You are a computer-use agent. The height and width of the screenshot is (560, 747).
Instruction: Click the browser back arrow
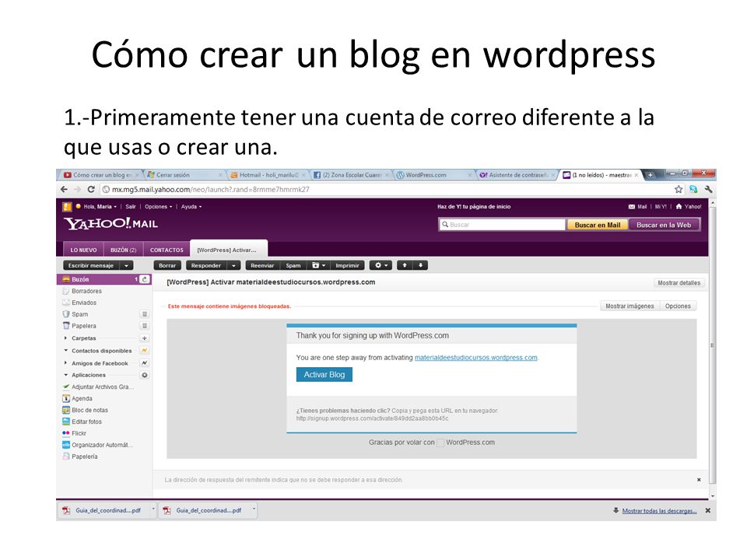pos(65,190)
